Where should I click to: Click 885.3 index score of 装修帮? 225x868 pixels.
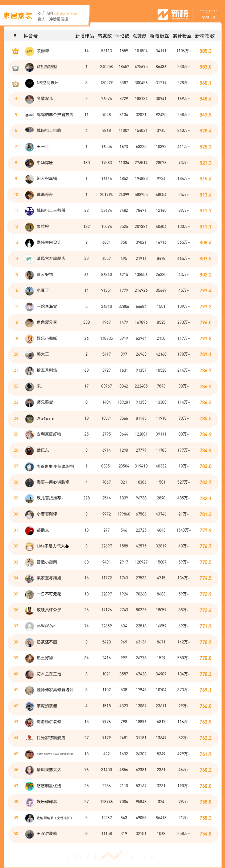(x=205, y=51)
